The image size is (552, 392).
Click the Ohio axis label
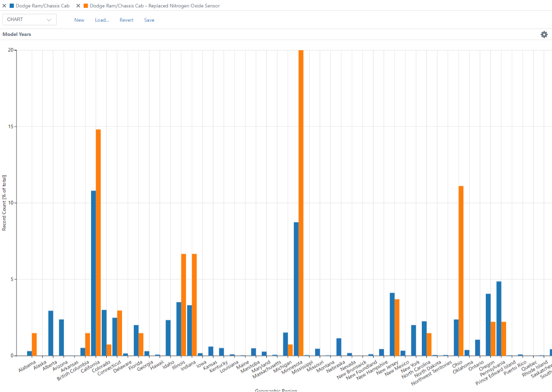[x=457, y=363]
